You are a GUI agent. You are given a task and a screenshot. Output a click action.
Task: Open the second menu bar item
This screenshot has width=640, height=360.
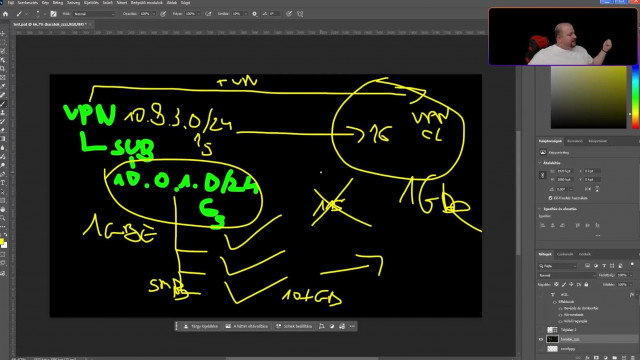(x=28, y=2)
